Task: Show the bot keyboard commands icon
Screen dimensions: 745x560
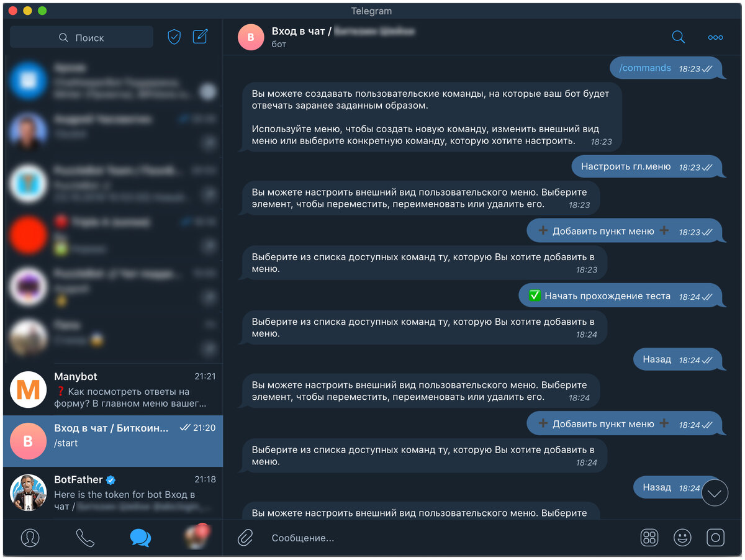Action: (649, 538)
